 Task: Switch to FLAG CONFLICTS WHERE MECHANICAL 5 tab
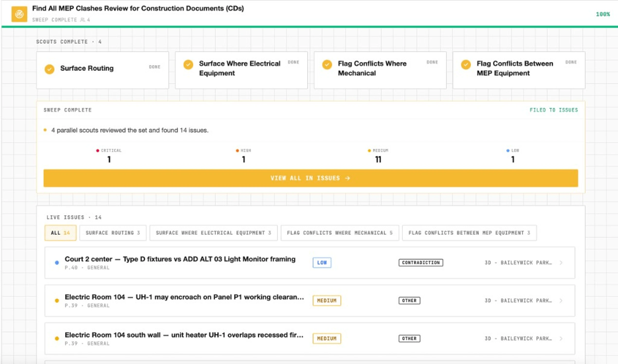coord(340,233)
